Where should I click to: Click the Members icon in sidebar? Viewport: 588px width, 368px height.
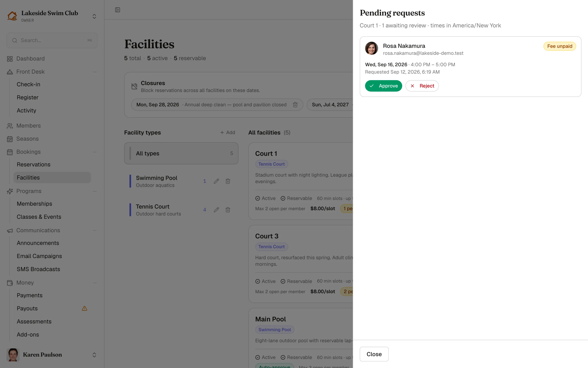click(10, 126)
